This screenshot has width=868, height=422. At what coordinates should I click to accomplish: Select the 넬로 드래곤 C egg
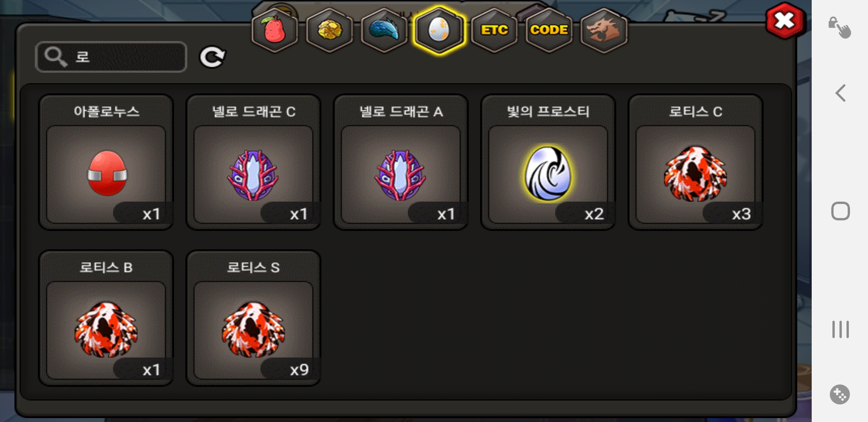[253, 162]
